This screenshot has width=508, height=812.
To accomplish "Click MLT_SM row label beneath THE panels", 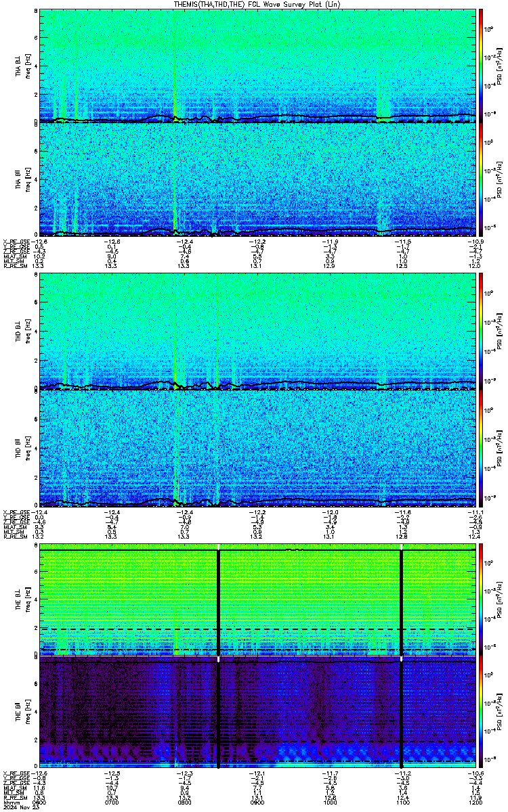I will 13,792.
